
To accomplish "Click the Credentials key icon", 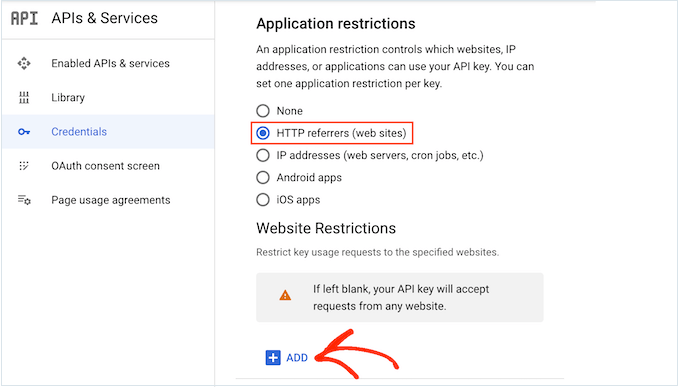I will click(x=24, y=132).
